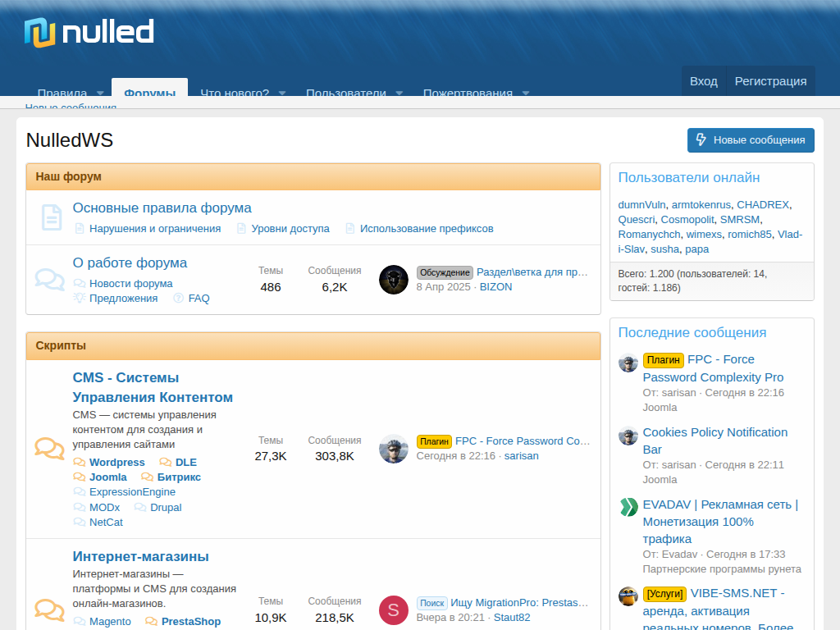The image size is (840, 630).
Task: Open sarisan's avatar in the CMS row
Action: pos(394,449)
